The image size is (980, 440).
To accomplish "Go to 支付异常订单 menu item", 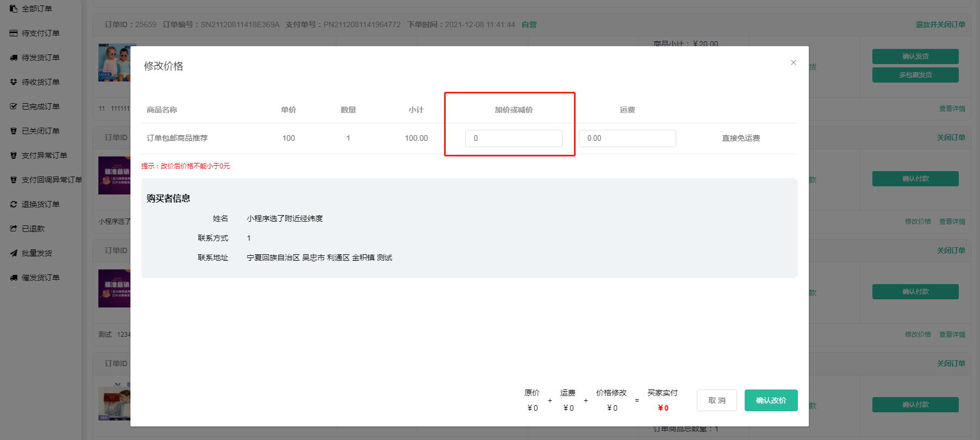I will 44,155.
